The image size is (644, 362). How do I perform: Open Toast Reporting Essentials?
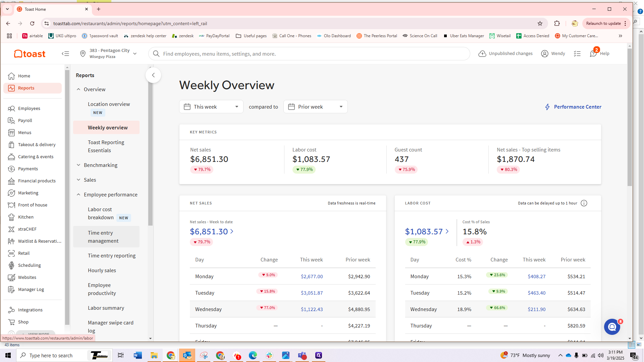[106, 146]
